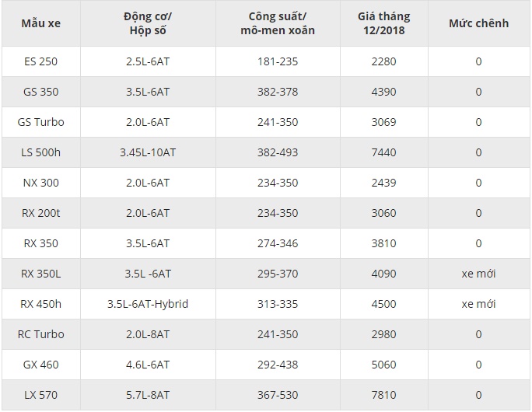
Task: Click the 3.45L-10AT engine cell
Action: tap(148, 152)
